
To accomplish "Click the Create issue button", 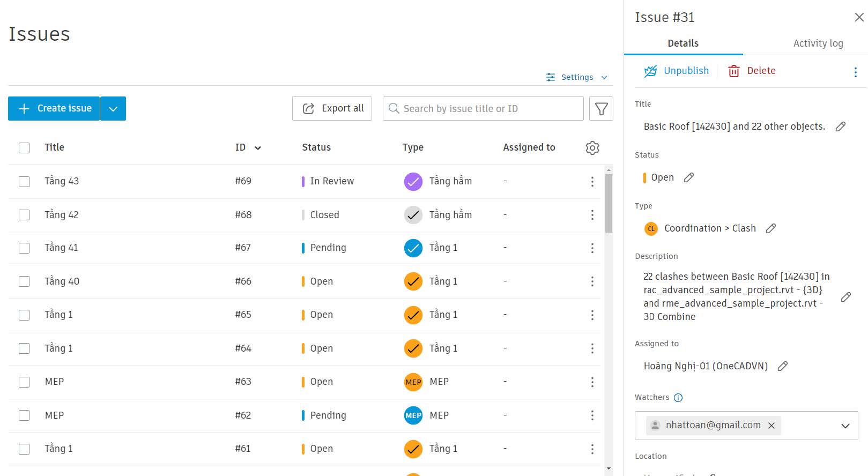I will [x=54, y=109].
